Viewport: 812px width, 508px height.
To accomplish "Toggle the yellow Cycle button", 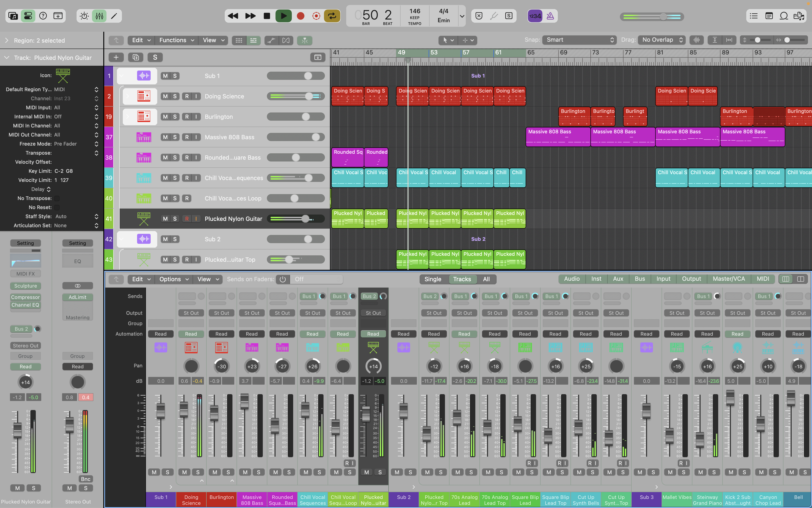I will click(332, 16).
